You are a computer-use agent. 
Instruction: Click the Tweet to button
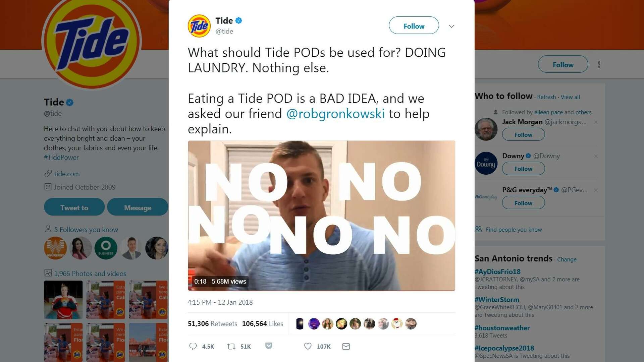click(x=74, y=207)
